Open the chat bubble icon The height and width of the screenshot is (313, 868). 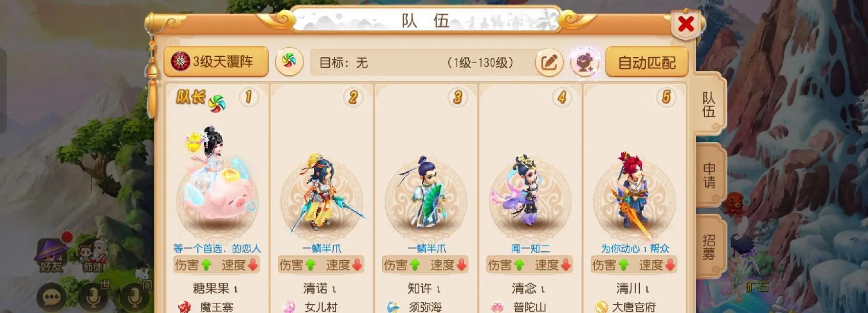point(51,296)
